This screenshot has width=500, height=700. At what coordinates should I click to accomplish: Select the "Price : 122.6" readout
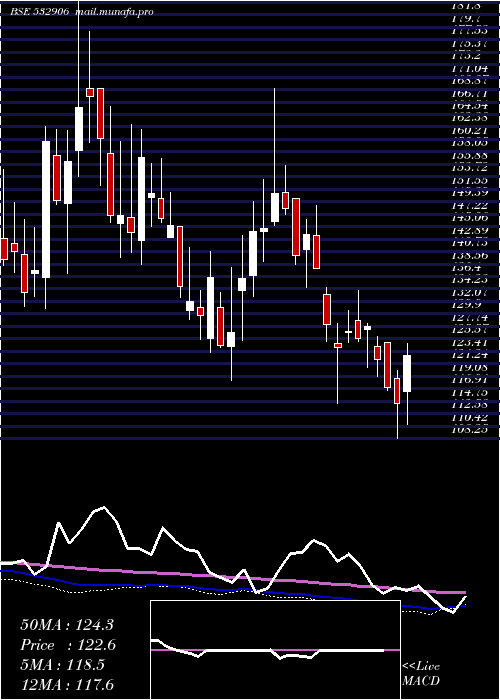(68, 645)
